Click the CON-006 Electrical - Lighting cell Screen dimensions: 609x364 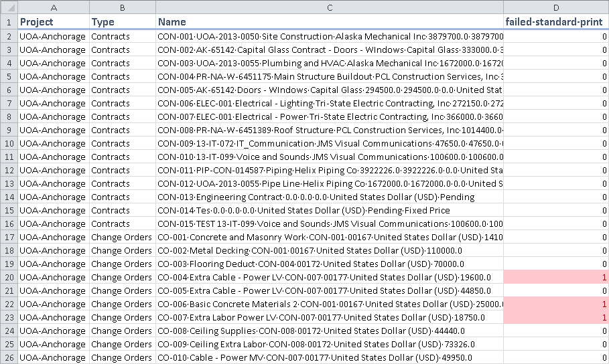(x=330, y=103)
